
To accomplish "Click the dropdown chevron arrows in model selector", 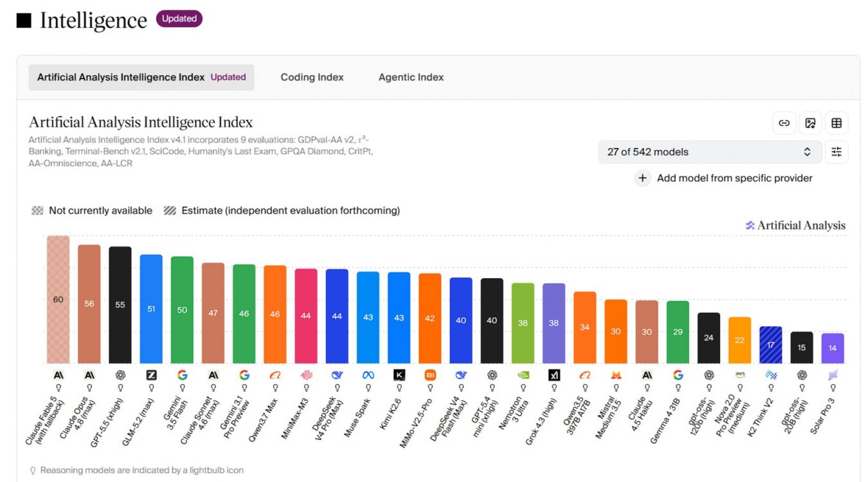I will pyautogui.click(x=808, y=152).
